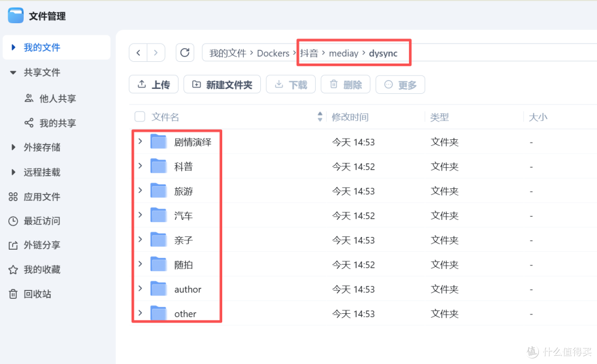Select the folder name author
597x364 pixels.
tap(188, 289)
